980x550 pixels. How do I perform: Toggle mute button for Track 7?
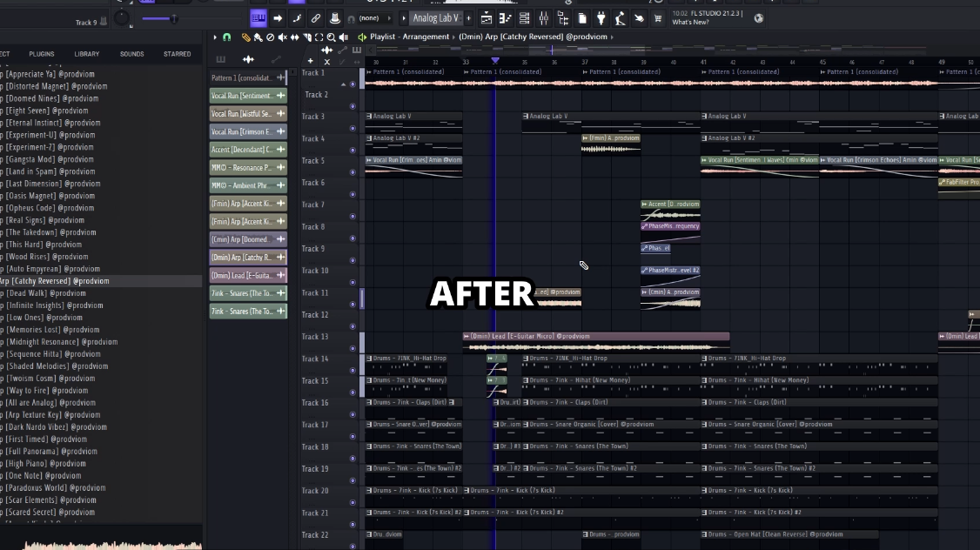pos(352,216)
